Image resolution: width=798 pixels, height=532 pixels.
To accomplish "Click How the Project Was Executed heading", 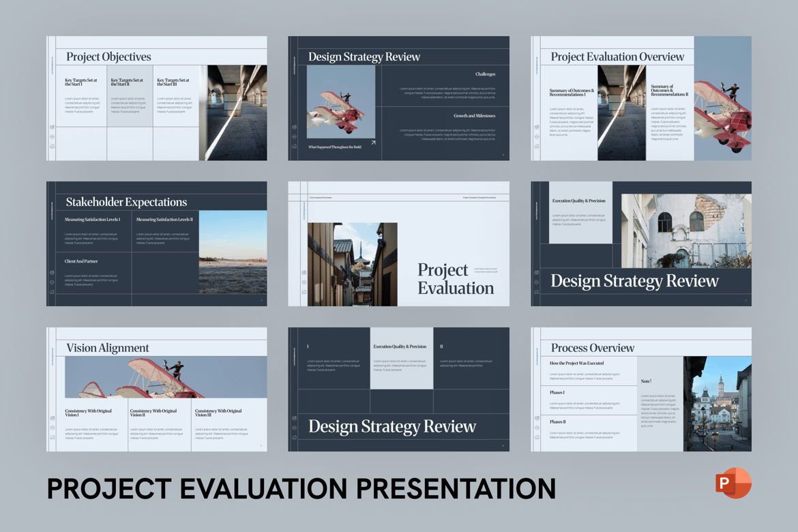I will [x=576, y=364].
